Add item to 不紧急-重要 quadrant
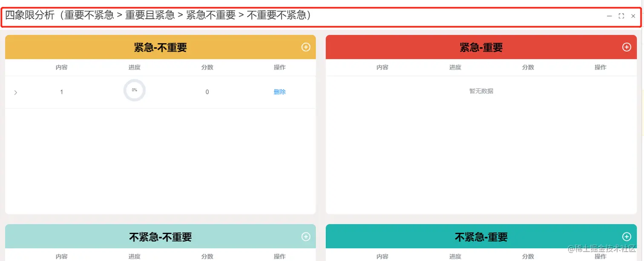 point(627,236)
